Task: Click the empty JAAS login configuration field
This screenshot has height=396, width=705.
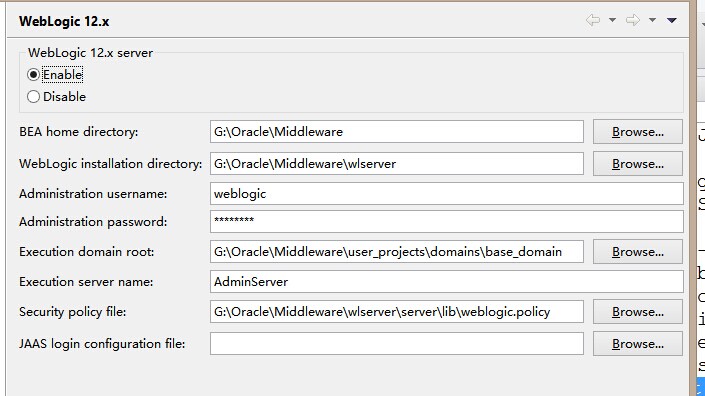Action: 397,344
